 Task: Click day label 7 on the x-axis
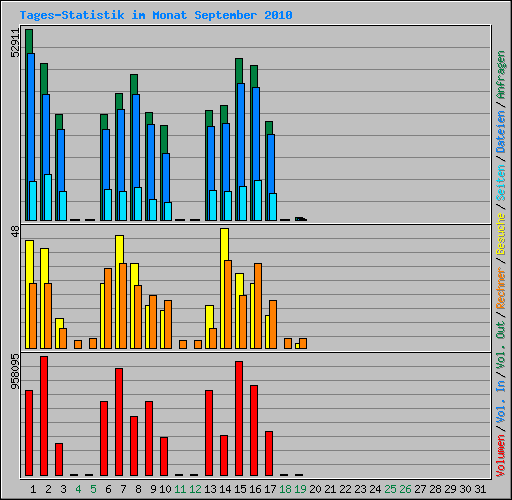click(x=123, y=489)
